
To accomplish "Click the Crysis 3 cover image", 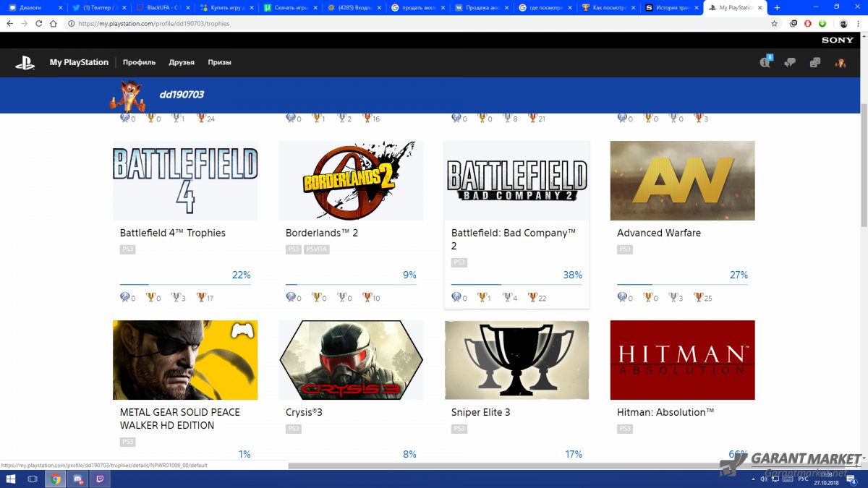I will 351,360.
